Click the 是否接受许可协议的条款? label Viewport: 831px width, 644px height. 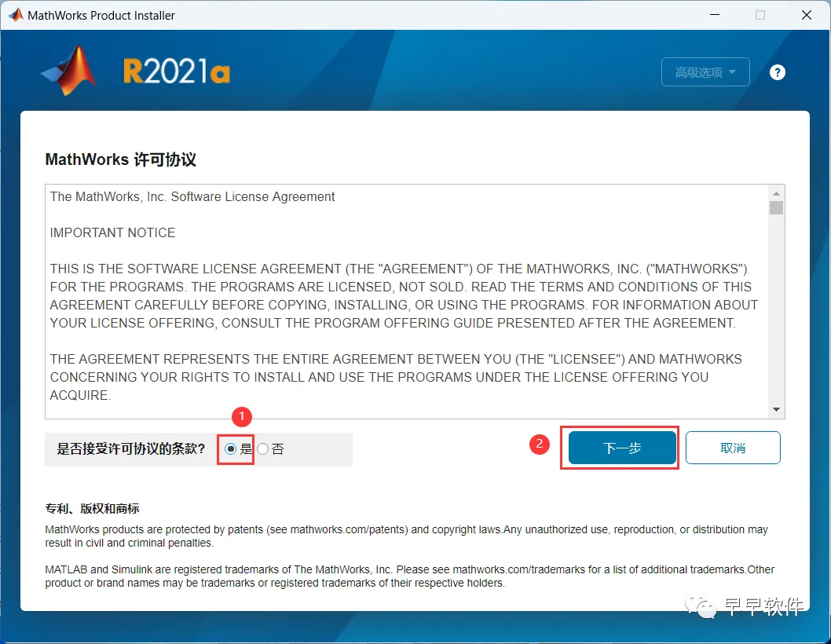click(131, 448)
